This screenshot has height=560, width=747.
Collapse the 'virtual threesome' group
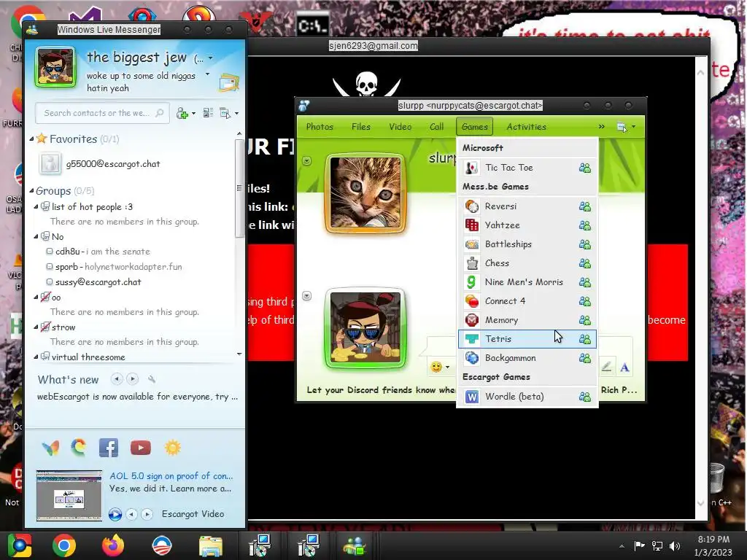(x=36, y=357)
